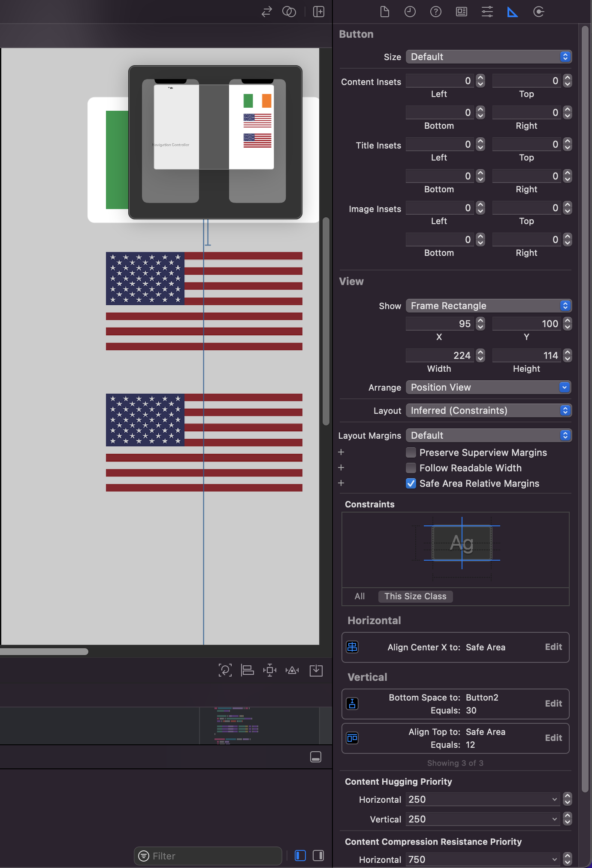This screenshot has width=592, height=868.
Task: Open the Attributes inspector
Action: [487, 12]
